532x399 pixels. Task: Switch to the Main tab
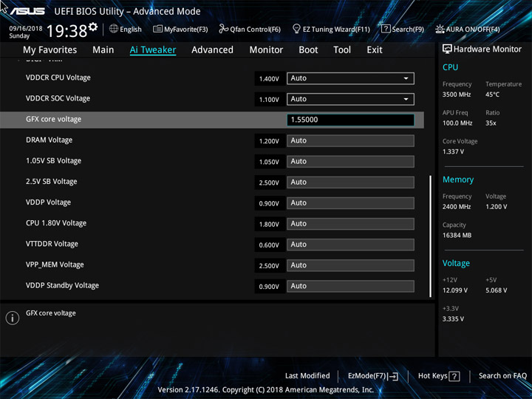[103, 50]
